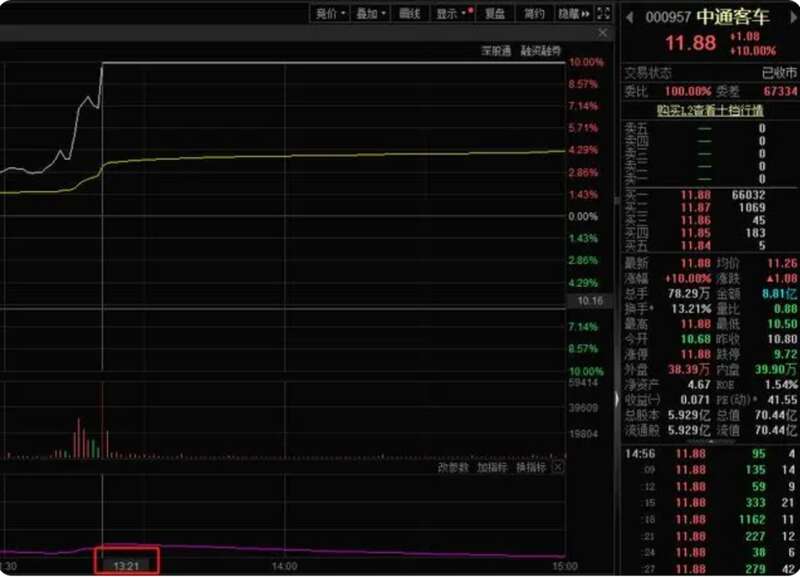
Task: Click 总股本 value 5.929亿
Action: point(689,415)
